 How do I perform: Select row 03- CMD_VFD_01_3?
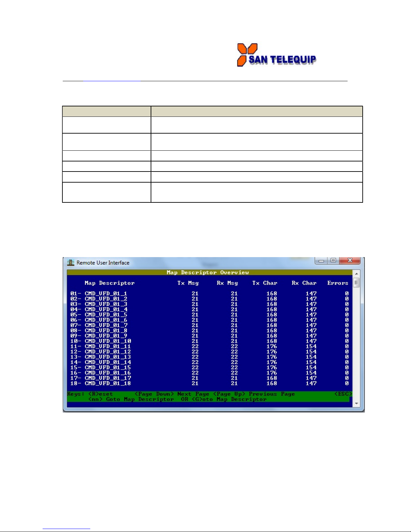click(209, 304)
